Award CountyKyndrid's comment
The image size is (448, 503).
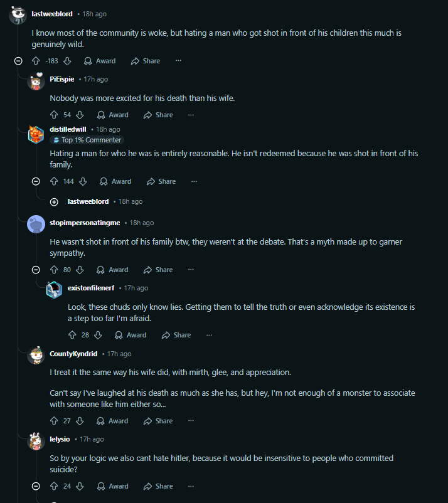tap(112, 421)
